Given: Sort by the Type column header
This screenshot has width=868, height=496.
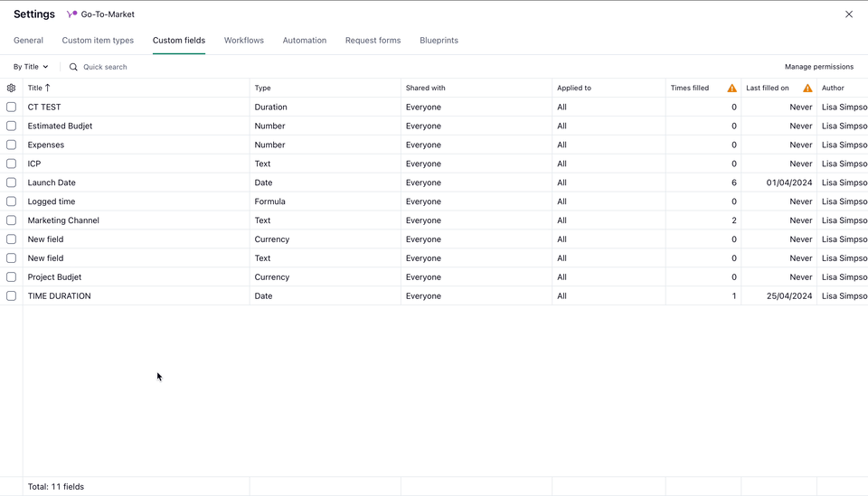Looking at the screenshot, I should point(263,88).
